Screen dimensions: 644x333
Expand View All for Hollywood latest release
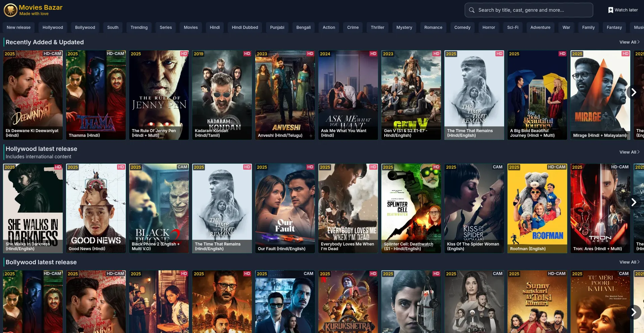coord(629,152)
